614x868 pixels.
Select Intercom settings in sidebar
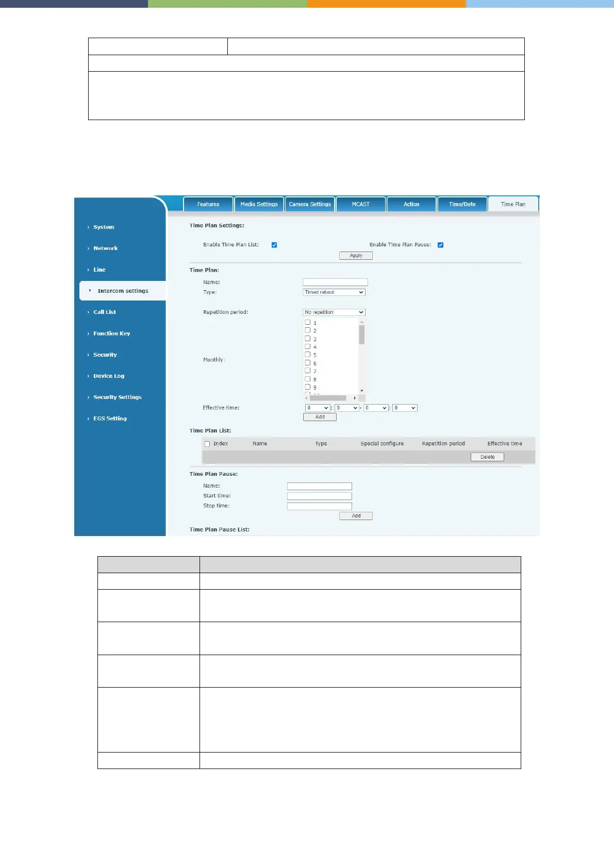click(123, 291)
